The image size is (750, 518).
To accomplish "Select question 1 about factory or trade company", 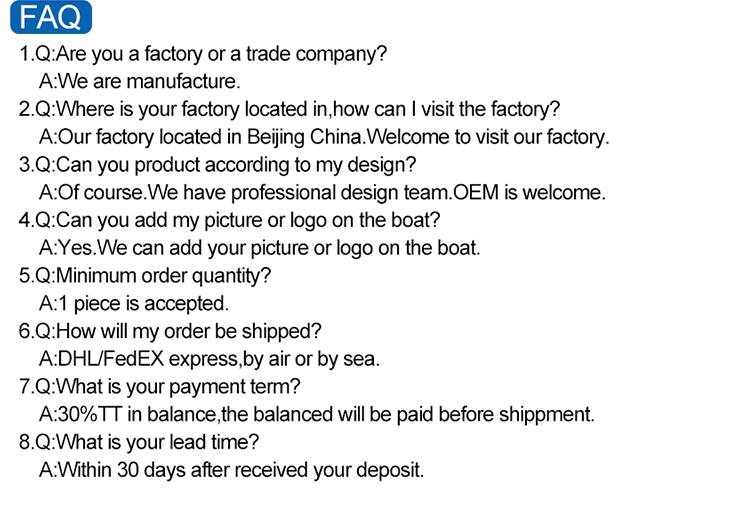I will (x=203, y=54).
